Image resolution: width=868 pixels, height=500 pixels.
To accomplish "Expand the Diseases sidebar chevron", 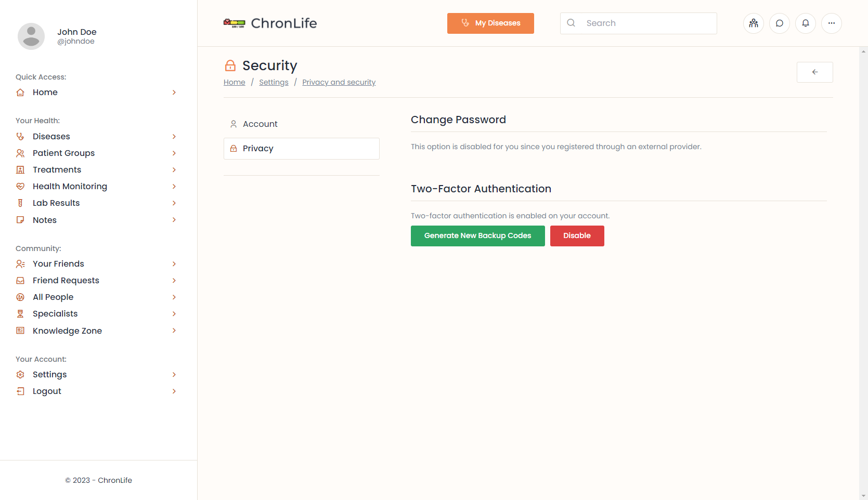I will 174,137.
